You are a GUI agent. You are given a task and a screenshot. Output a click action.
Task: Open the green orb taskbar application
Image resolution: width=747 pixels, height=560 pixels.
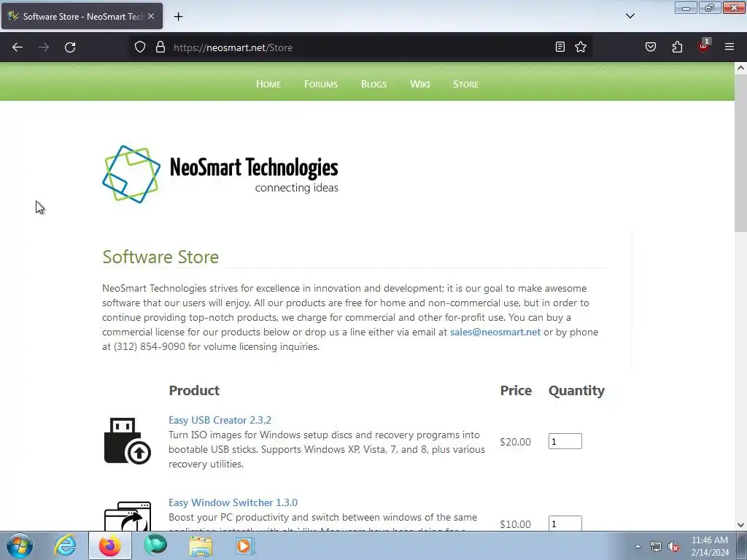[x=155, y=545]
